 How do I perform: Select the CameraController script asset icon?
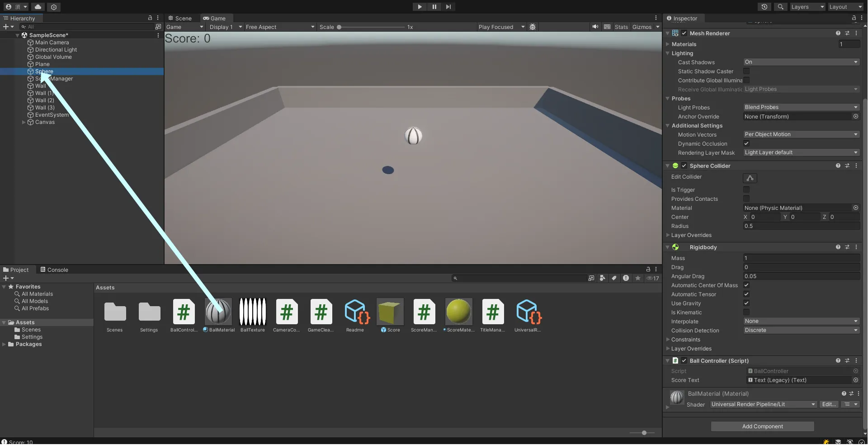287,312
